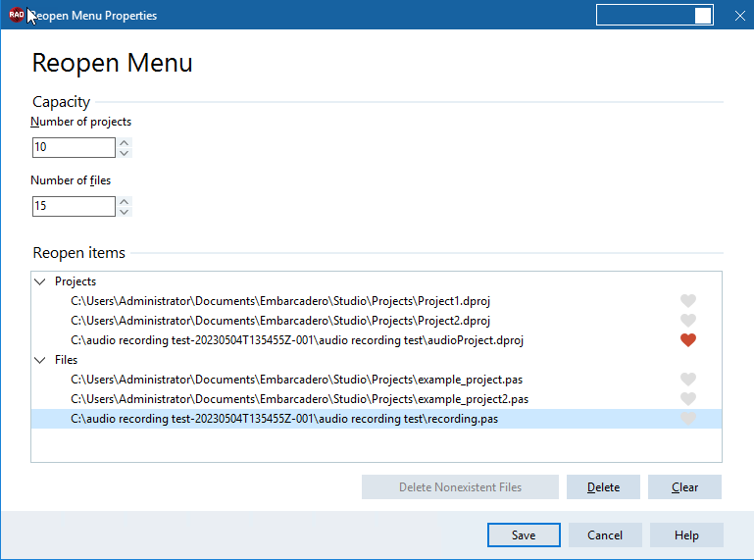This screenshot has width=754, height=560.
Task: Focus the Number of projects field
Action: tap(74, 147)
